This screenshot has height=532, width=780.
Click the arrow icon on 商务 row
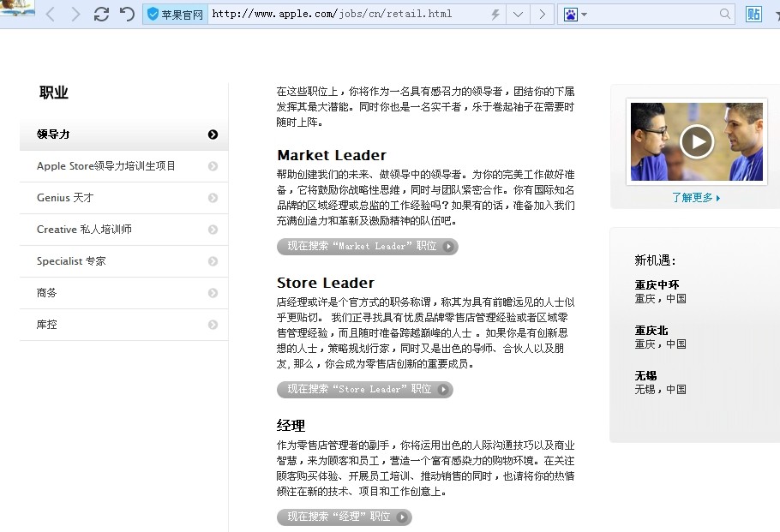coord(213,293)
